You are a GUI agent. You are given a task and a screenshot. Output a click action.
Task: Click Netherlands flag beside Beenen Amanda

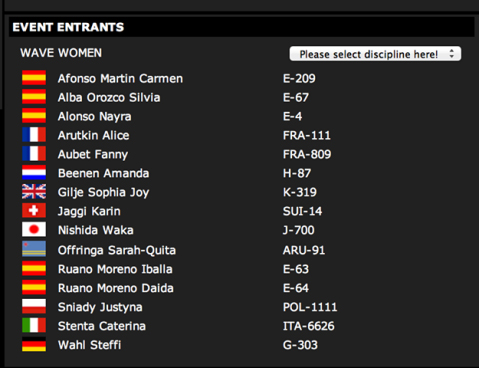pyautogui.click(x=34, y=173)
